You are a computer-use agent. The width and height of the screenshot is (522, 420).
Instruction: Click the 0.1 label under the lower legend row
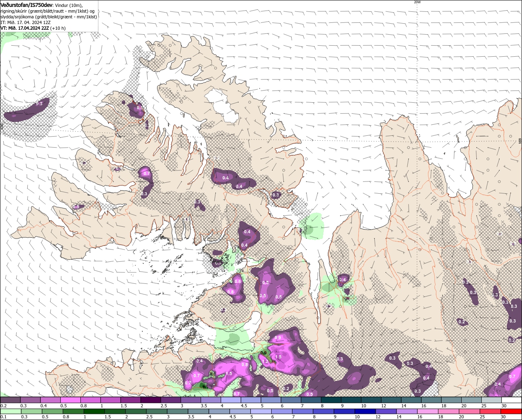3,417
